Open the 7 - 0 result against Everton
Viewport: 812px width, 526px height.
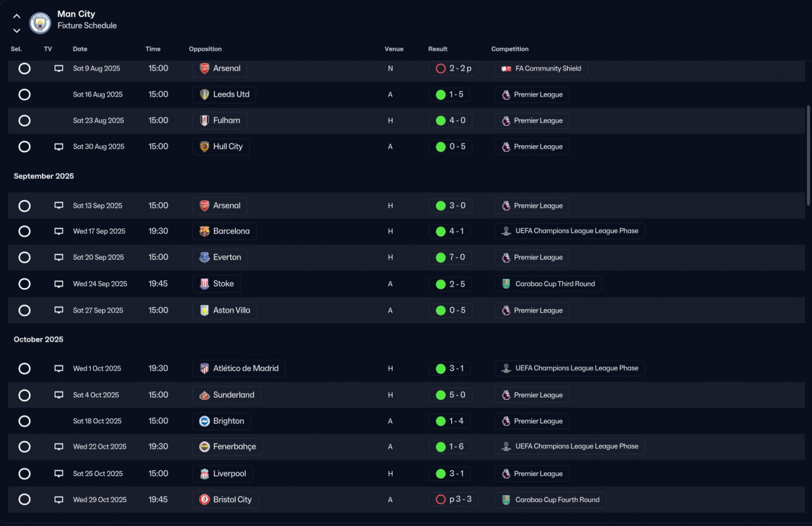450,258
